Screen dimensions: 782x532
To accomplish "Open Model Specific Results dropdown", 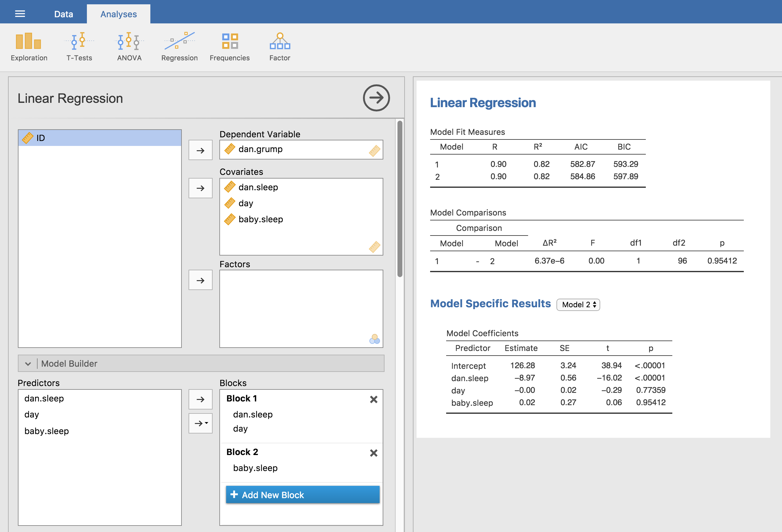I will [x=579, y=304].
